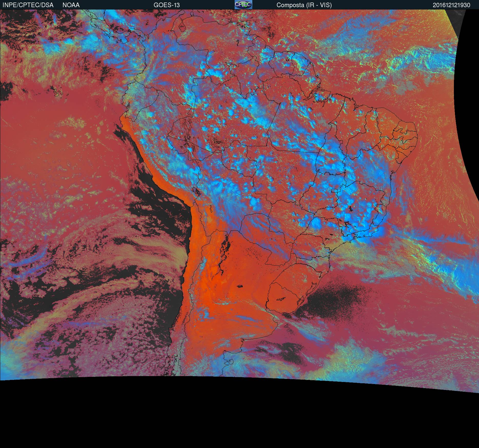Select the INPE/CPTEC/DSA header text
The image size is (479, 448).
(28, 5)
